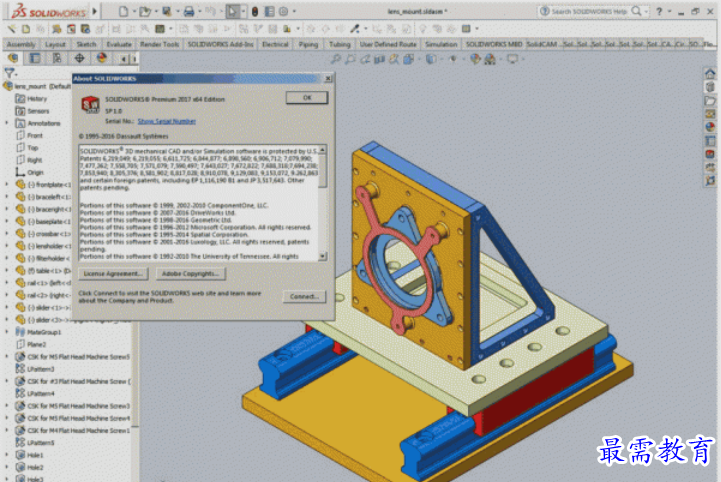Switch to FeatureManager design tree tab icon
Viewport: 721px width, 482px height.
(13, 58)
